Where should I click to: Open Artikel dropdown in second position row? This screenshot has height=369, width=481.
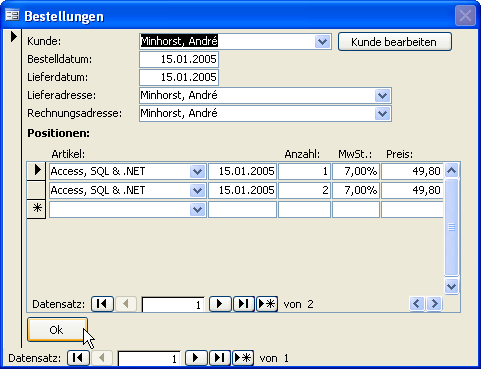pyautogui.click(x=198, y=191)
